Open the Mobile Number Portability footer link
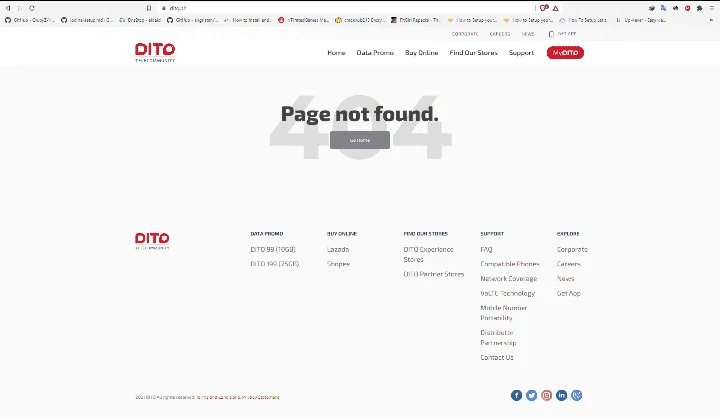Viewport: 720px width, 419px height. coord(503,313)
